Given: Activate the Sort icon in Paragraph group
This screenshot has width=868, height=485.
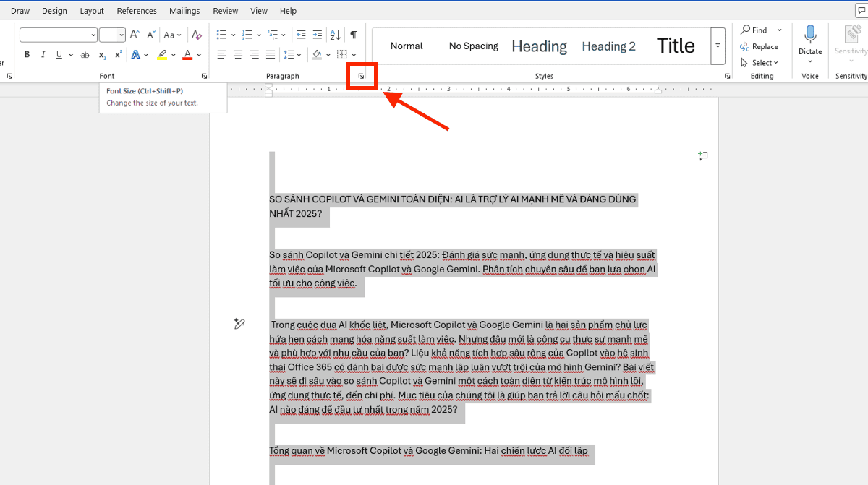Looking at the screenshot, I should tap(333, 33).
